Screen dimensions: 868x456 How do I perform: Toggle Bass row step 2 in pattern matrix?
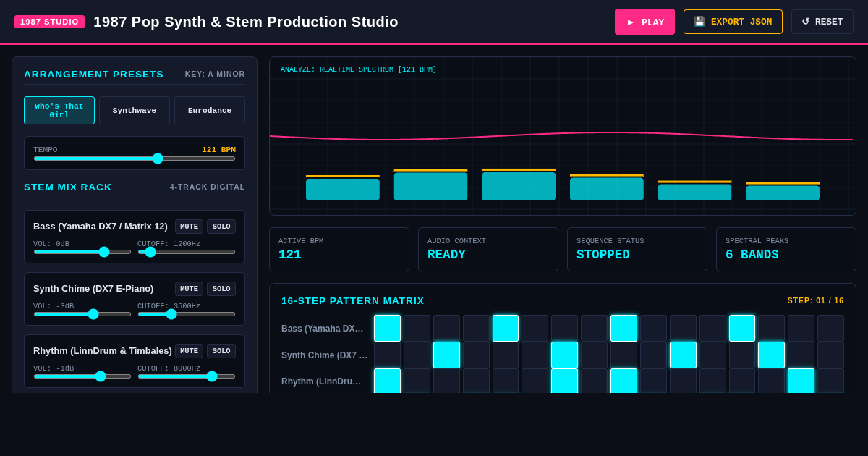[417, 328]
